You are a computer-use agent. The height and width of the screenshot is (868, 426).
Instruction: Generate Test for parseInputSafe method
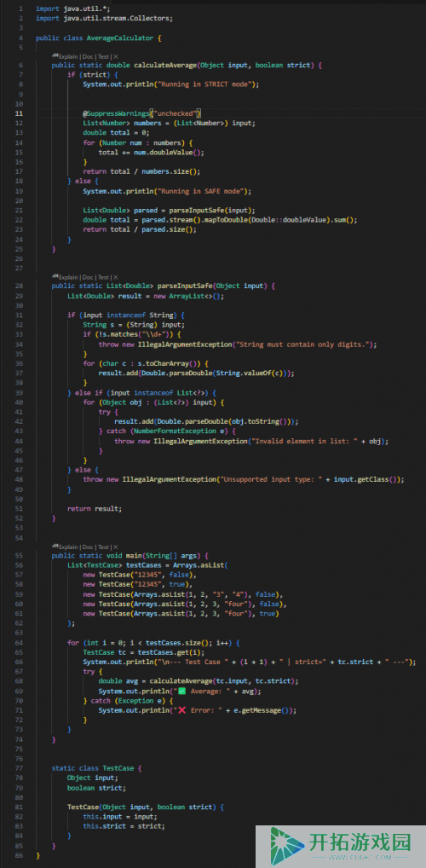(104, 277)
